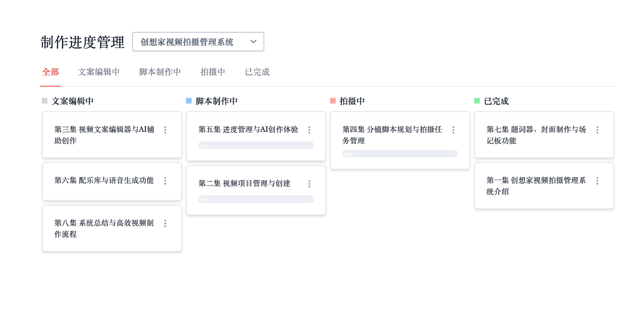Click the 第四集 progress bar
The width and height of the screenshot is (644, 334).
click(x=400, y=154)
